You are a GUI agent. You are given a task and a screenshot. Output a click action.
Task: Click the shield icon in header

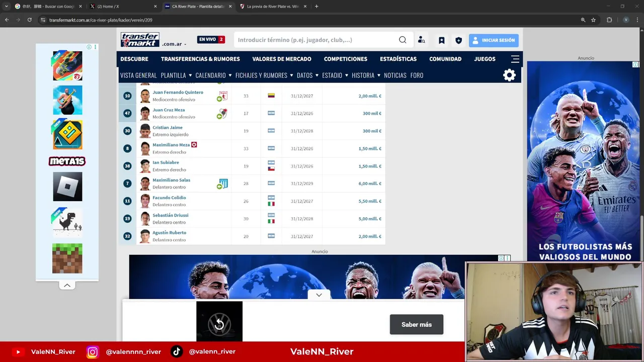pyautogui.click(x=458, y=40)
